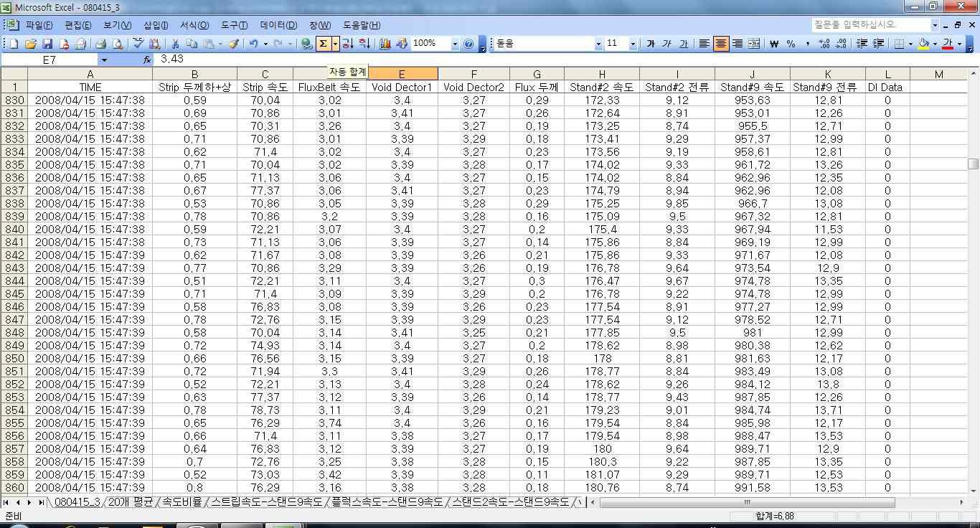Select column E header
This screenshot has width=980, height=528.
(402, 74)
